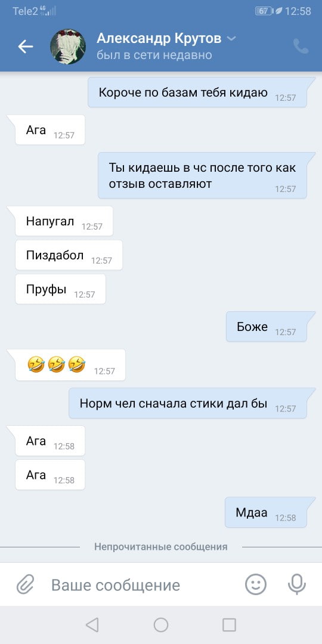This screenshot has height=644, width=322.
Task: Tap the "Мдаа" message bubble
Action: pos(266,513)
